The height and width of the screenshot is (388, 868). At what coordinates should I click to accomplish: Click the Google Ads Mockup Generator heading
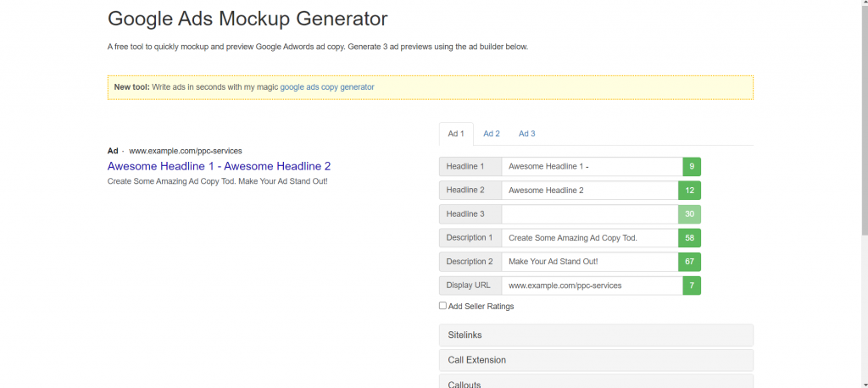[x=248, y=19]
